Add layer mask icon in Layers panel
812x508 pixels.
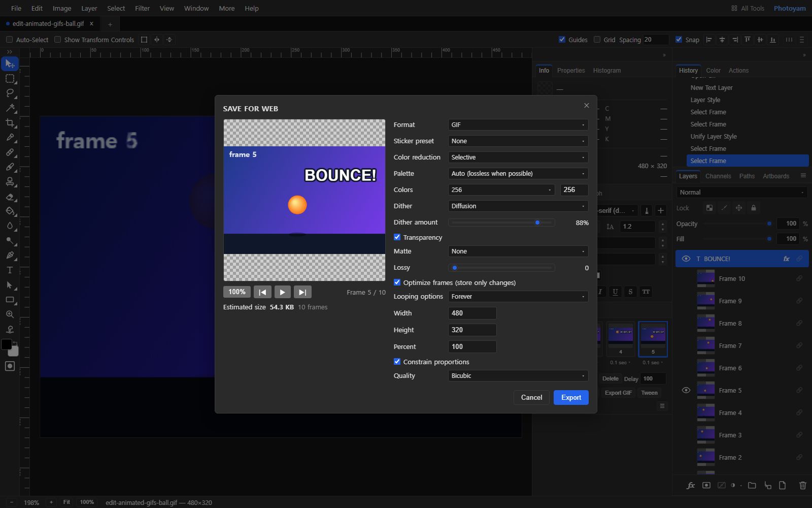click(x=706, y=485)
